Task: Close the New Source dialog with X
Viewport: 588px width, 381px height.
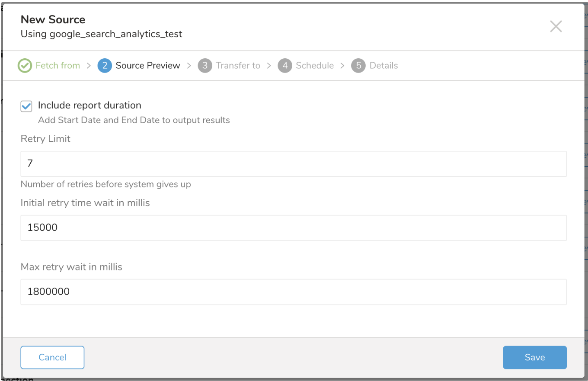Action: (x=556, y=26)
